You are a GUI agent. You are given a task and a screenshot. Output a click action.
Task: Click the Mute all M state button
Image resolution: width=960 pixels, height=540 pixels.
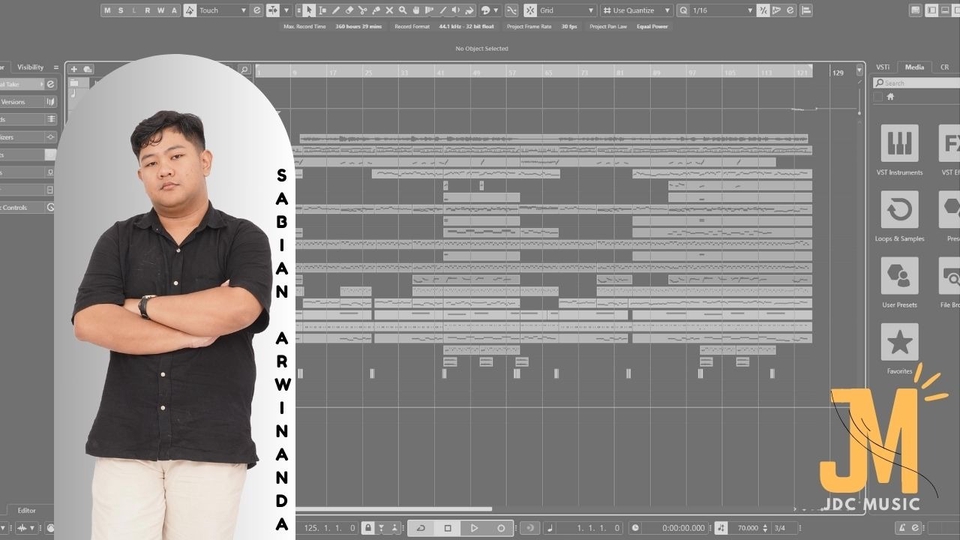click(x=108, y=10)
